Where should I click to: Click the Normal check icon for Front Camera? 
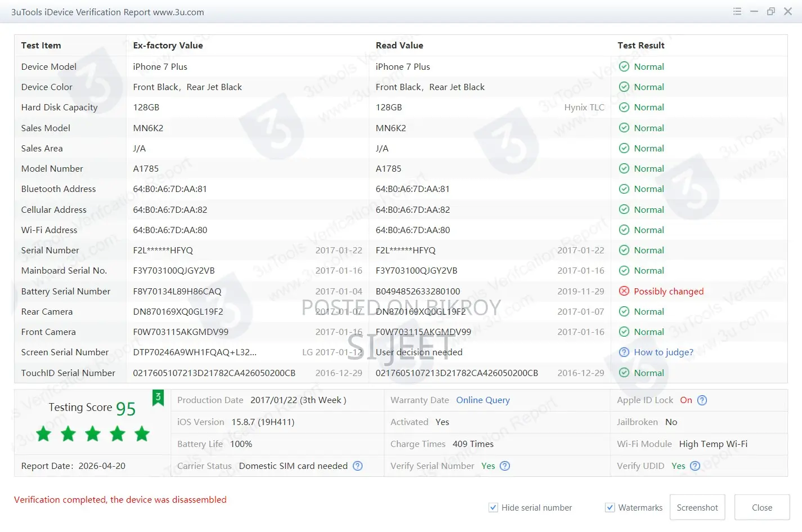click(624, 332)
